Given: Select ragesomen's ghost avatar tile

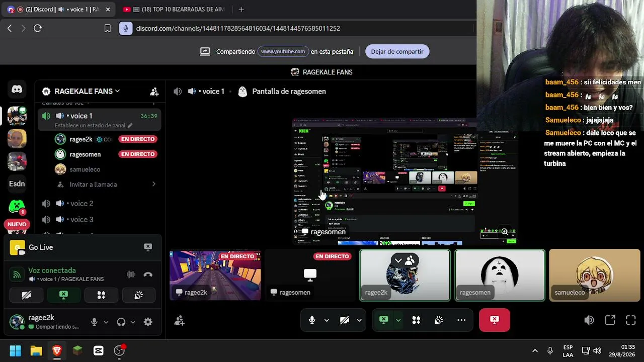Looking at the screenshot, I should coord(500,276).
